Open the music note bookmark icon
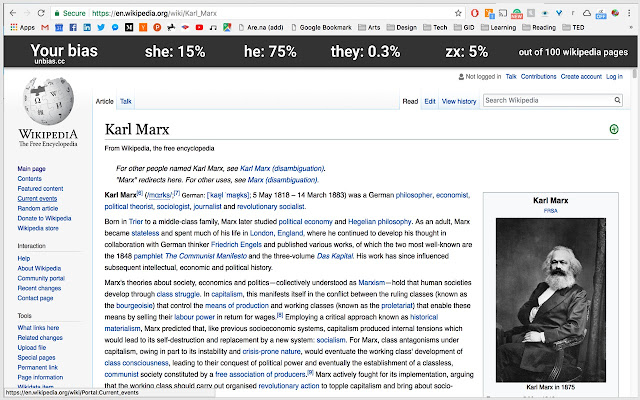 213,27
